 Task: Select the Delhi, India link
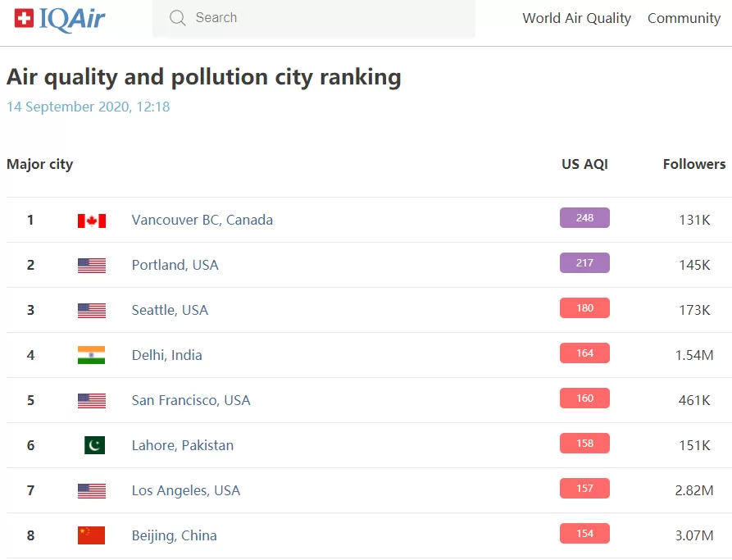pyautogui.click(x=166, y=355)
